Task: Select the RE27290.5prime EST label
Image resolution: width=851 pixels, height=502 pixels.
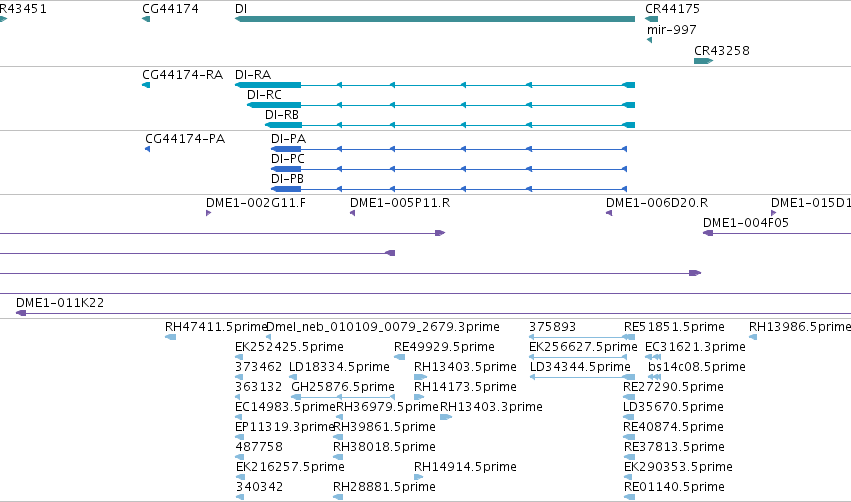Action: click(674, 387)
